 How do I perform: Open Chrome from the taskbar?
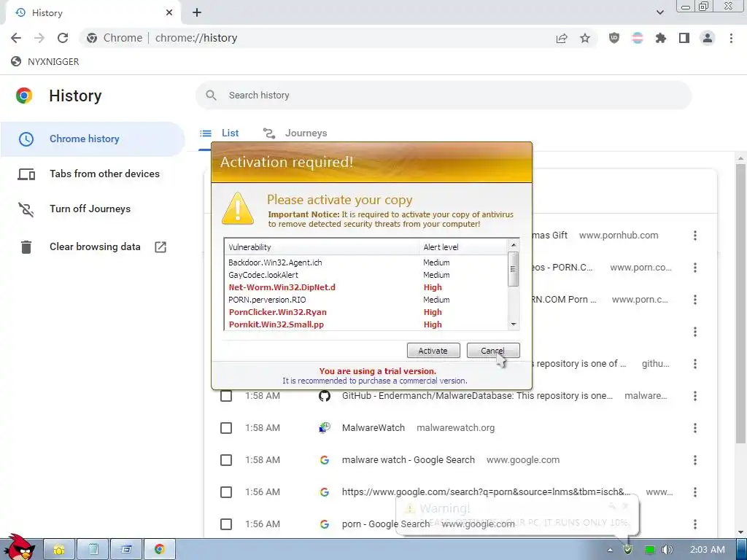(159, 550)
